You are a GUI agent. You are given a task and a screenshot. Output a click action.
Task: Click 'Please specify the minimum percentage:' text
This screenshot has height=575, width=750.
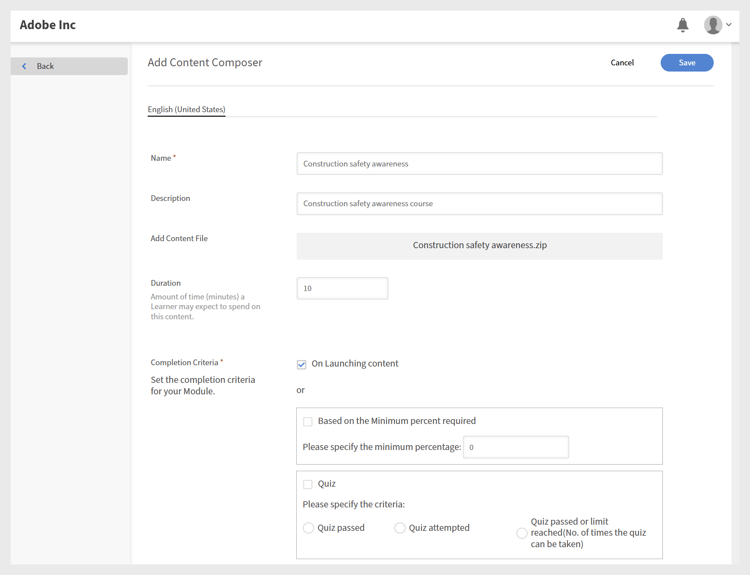coord(382,447)
